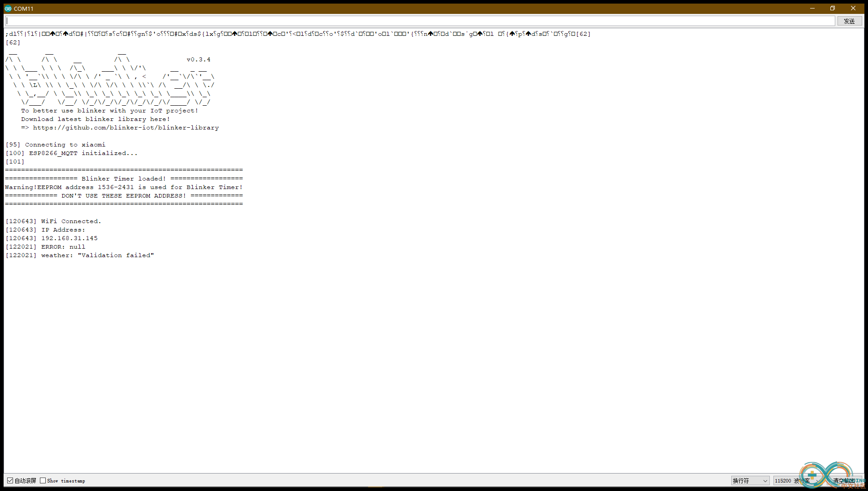Click the blinker-library GitHub URL text
Viewport: 868px width, 491px height.
point(126,128)
